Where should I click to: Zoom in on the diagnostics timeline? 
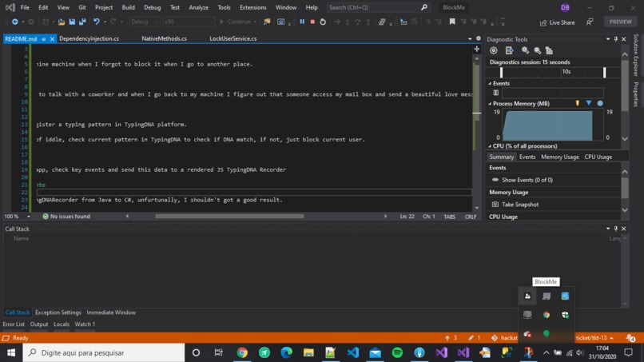point(525,50)
